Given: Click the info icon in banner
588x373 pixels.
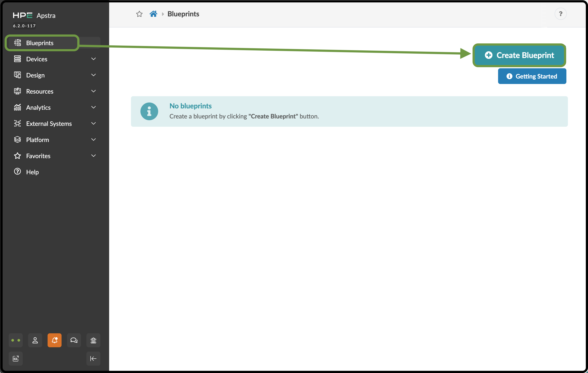Looking at the screenshot, I should (x=149, y=111).
